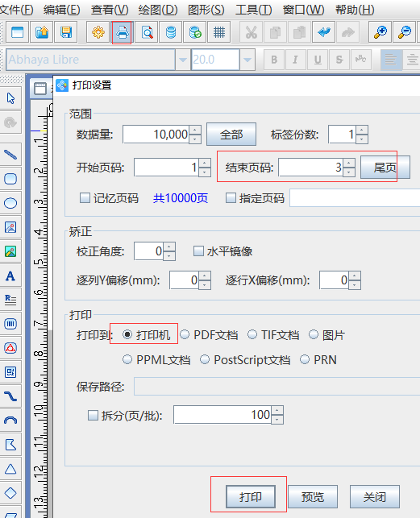Click the 全部 button
The height and width of the screenshot is (518, 420).
(x=231, y=134)
